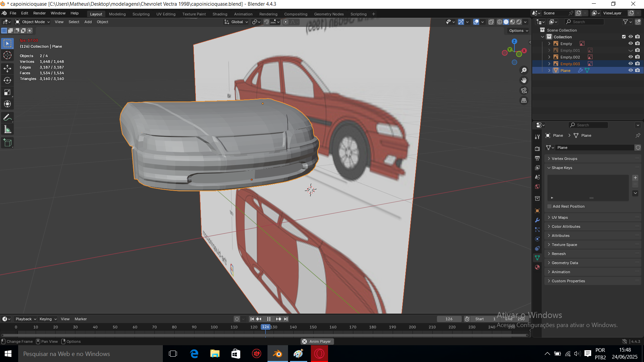Select the Move tool in toolbar

pyautogui.click(x=7, y=69)
